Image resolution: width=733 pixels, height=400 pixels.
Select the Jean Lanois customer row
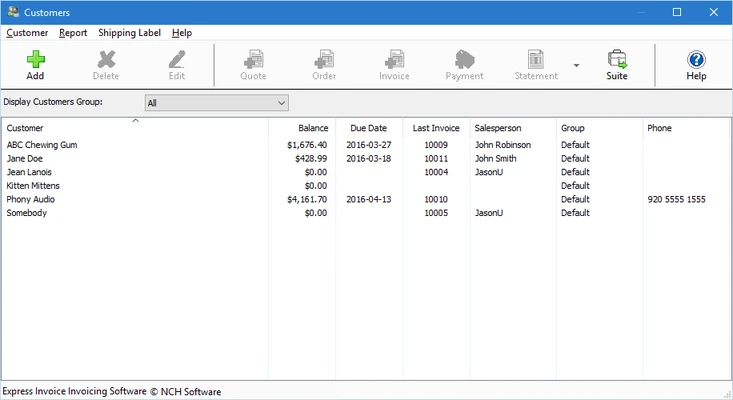[366, 172]
